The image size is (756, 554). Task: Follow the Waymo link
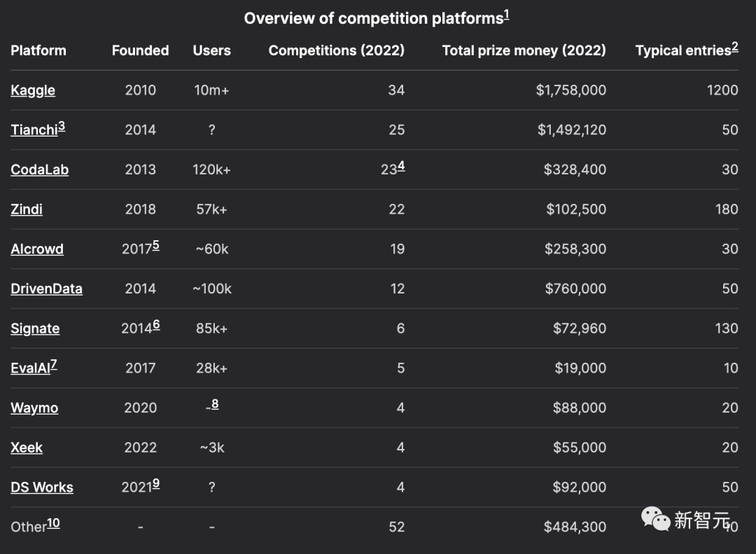pyautogui.click(x=34, y=408)
